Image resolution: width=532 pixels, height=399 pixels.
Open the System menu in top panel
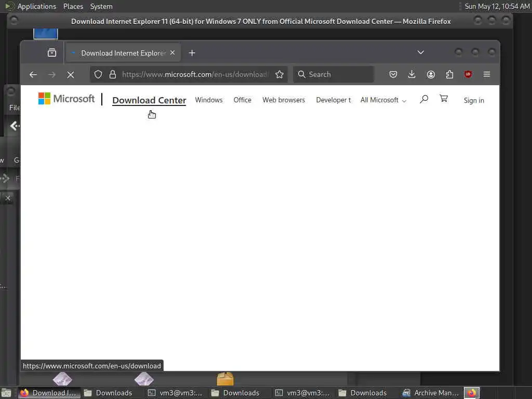pos(101,6)
